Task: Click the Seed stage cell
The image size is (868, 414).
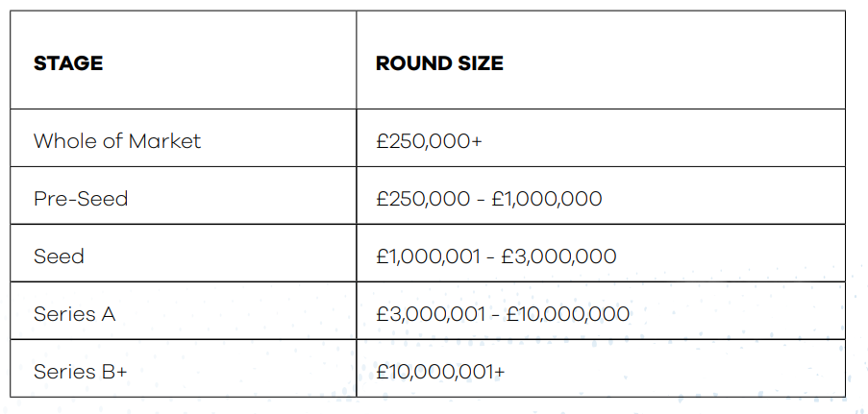Action: click(x=184, y=253)
